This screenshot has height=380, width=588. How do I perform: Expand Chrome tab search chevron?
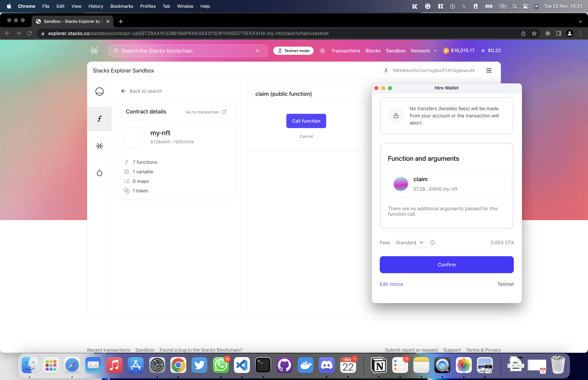tap(580, 21)
